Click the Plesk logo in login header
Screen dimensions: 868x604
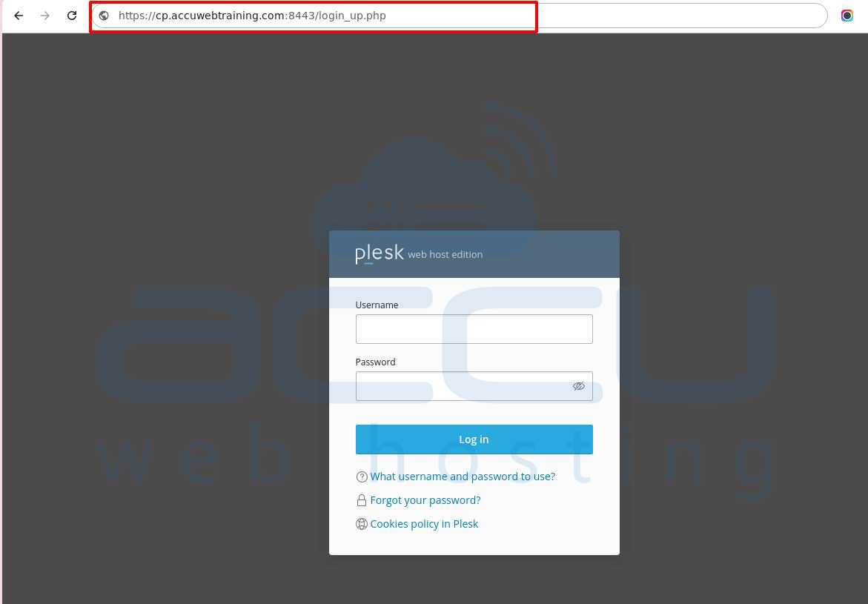click(380, 253)
